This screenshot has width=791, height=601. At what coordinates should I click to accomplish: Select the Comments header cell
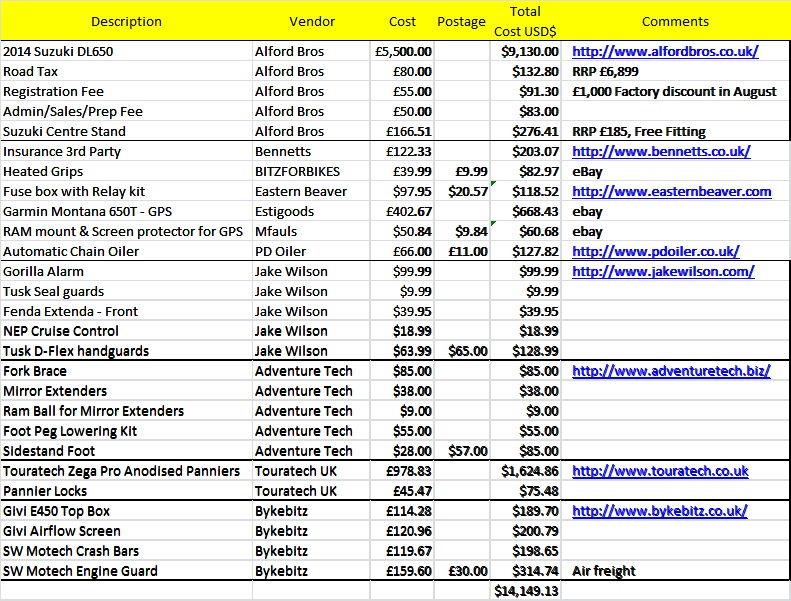click(x=675, y=21)
